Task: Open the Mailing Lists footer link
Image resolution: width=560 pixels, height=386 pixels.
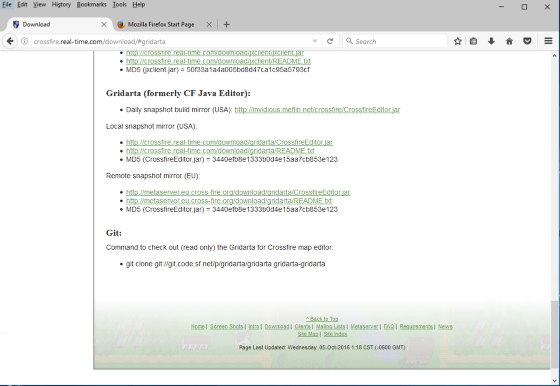Action: click(331, 326)
